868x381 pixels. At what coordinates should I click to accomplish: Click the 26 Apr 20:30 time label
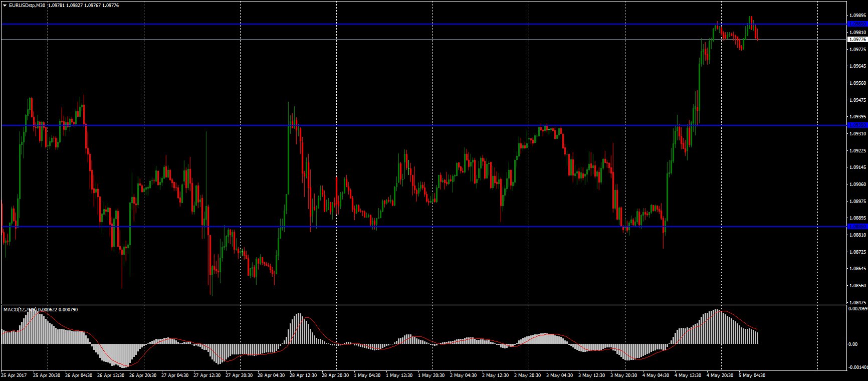point(143,375)
